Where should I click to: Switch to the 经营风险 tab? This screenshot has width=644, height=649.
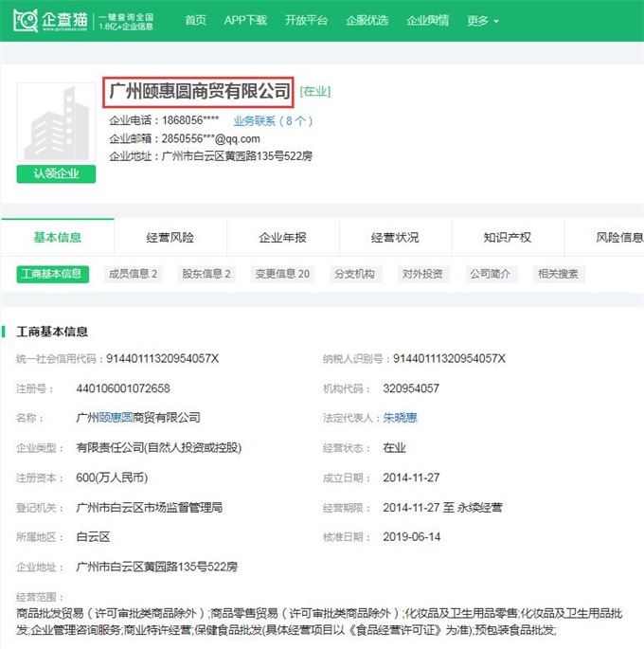[x=170, y=238]
